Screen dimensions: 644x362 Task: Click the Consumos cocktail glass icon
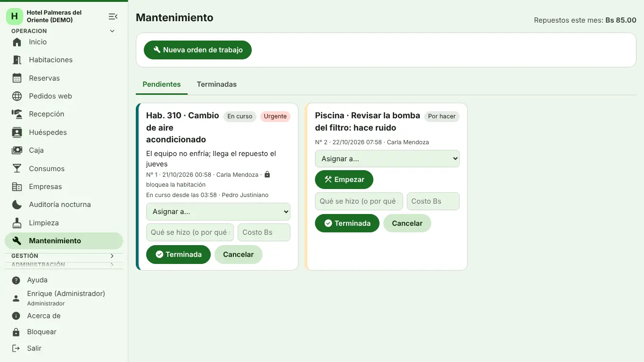(x=17, y=169)
